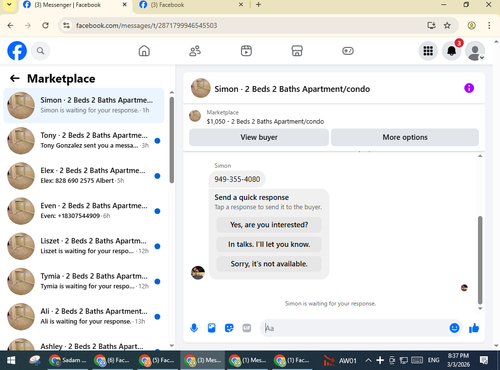The height and width of the screenshot is (370, 500).
Task: Click the Facebook logo
Action: coord(17,51)
